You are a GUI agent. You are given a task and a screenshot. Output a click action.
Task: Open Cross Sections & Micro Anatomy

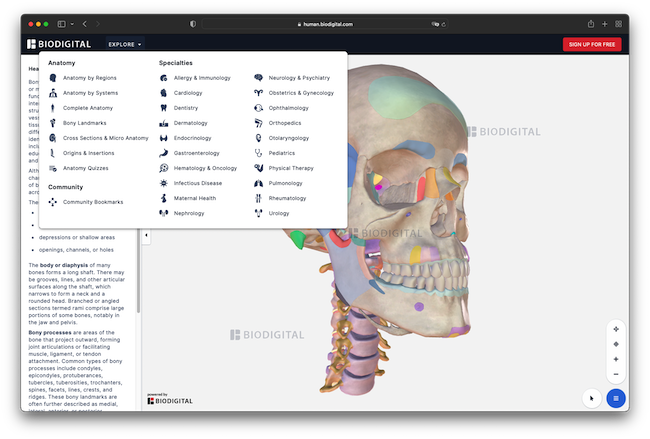(x=106, y=138)
